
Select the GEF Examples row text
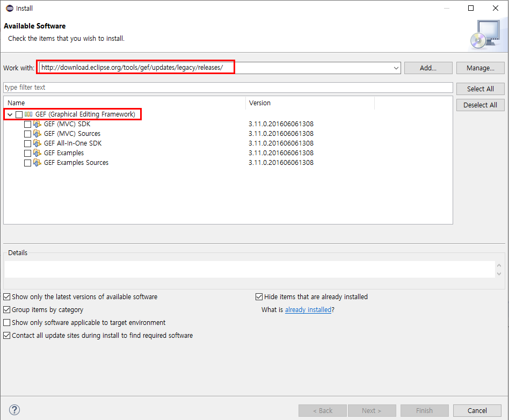pyautogui.click(x=64, y=153)
